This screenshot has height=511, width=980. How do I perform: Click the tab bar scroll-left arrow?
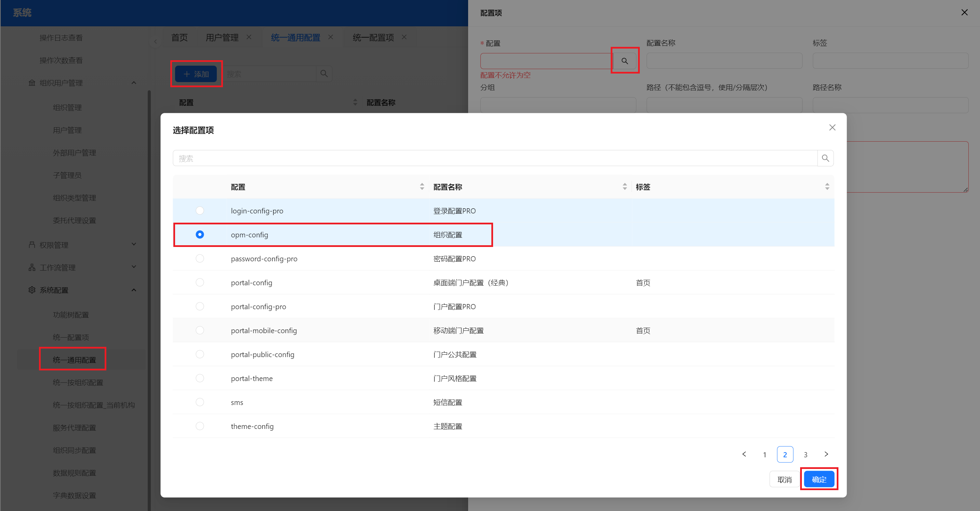155,41
